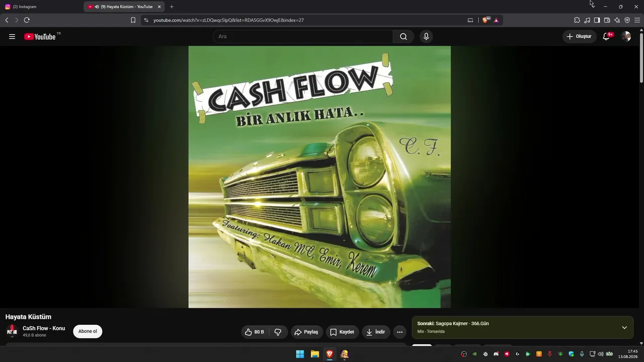Open the taskbar clock and date
The height and width of the screenshot is (362, 644).
[x=629, y=354]
